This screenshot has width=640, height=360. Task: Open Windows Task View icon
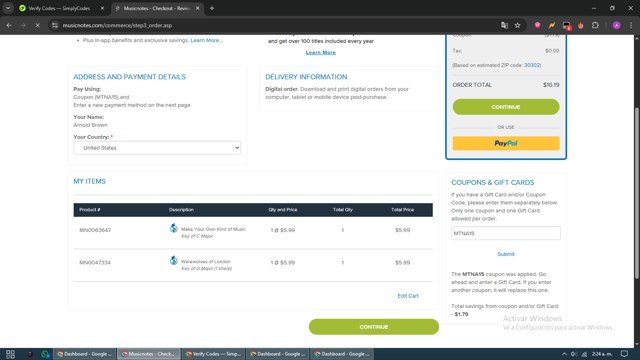pyautogui.click(x=10, y=354)
